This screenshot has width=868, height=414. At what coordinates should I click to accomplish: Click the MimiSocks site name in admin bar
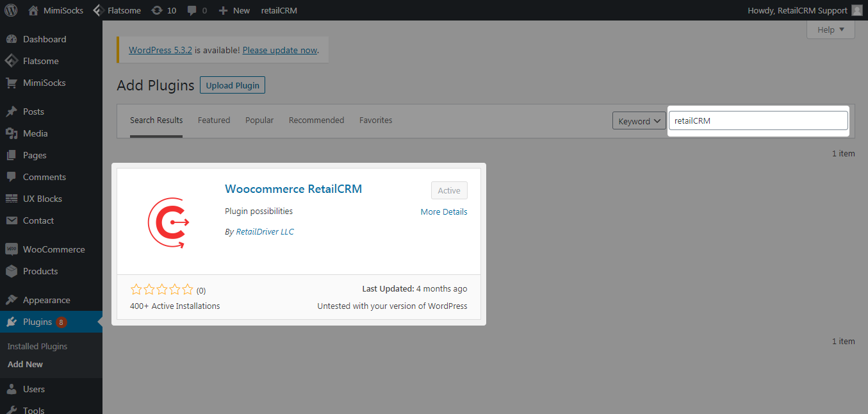[63, 10]
